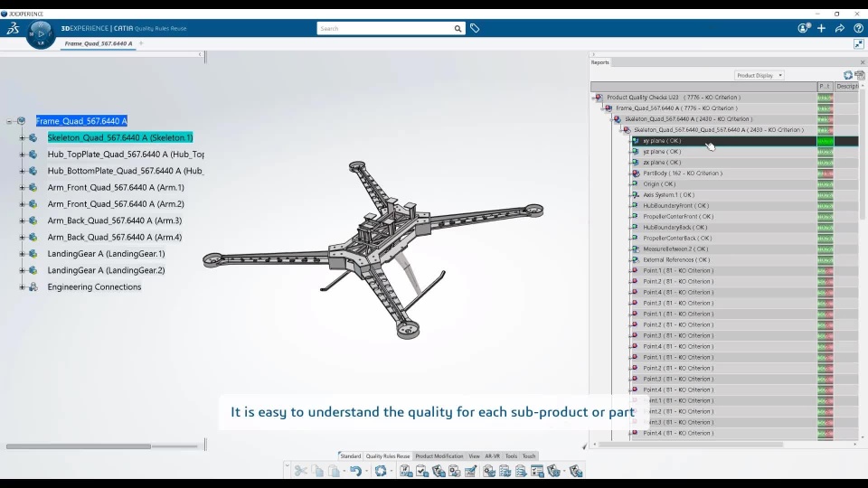Image resolution: width=868 pixels, height=488 pixels.
Task: Click the left tree horizontal scrollbar
Action: [78, 446]
